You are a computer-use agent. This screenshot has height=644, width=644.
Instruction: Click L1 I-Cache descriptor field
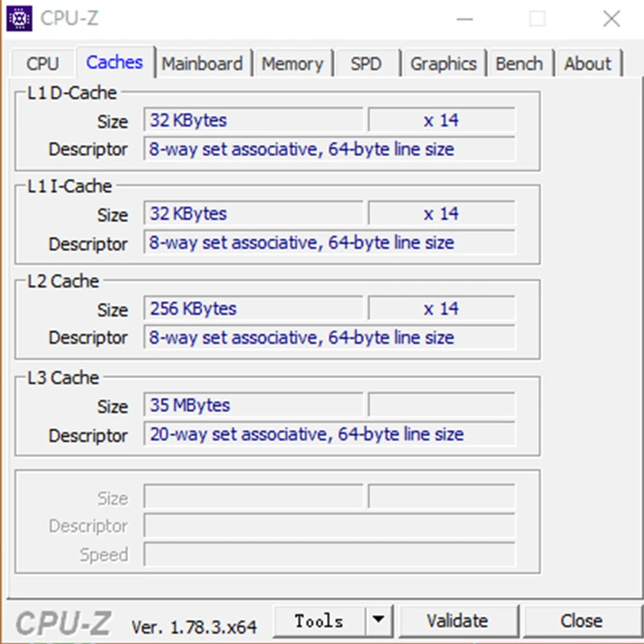click(x=329, y=242)
